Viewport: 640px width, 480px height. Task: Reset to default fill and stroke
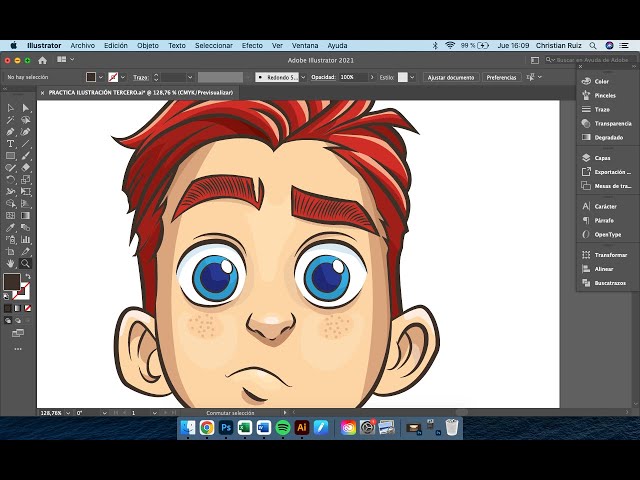click(7, 296)
